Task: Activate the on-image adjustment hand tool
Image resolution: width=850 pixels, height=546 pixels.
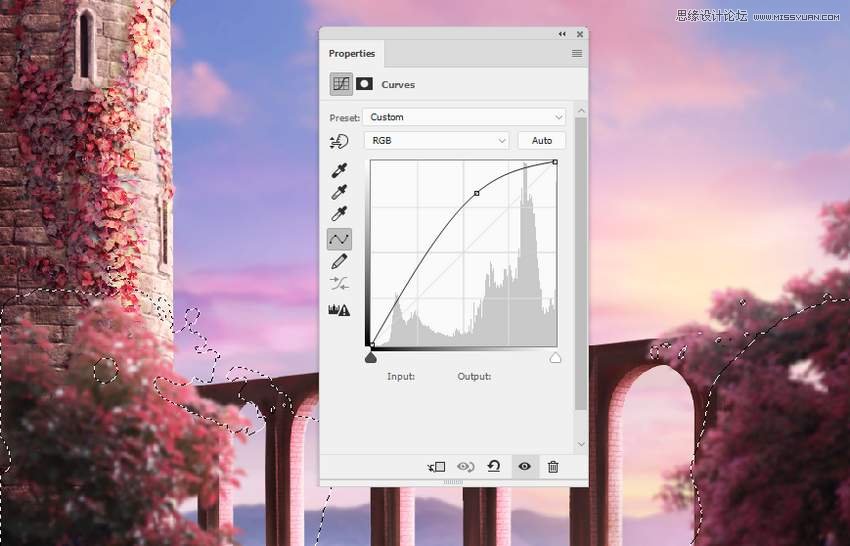Action: point(339,142)
